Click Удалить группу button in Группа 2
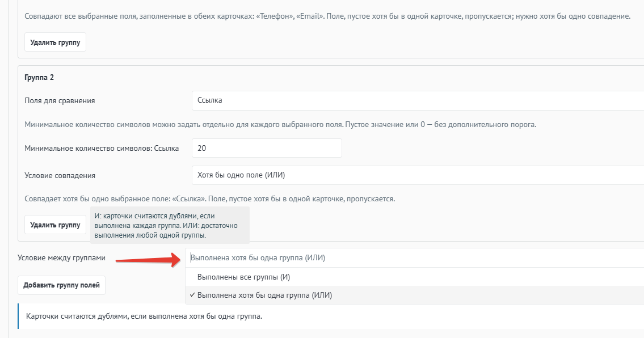 55,225
